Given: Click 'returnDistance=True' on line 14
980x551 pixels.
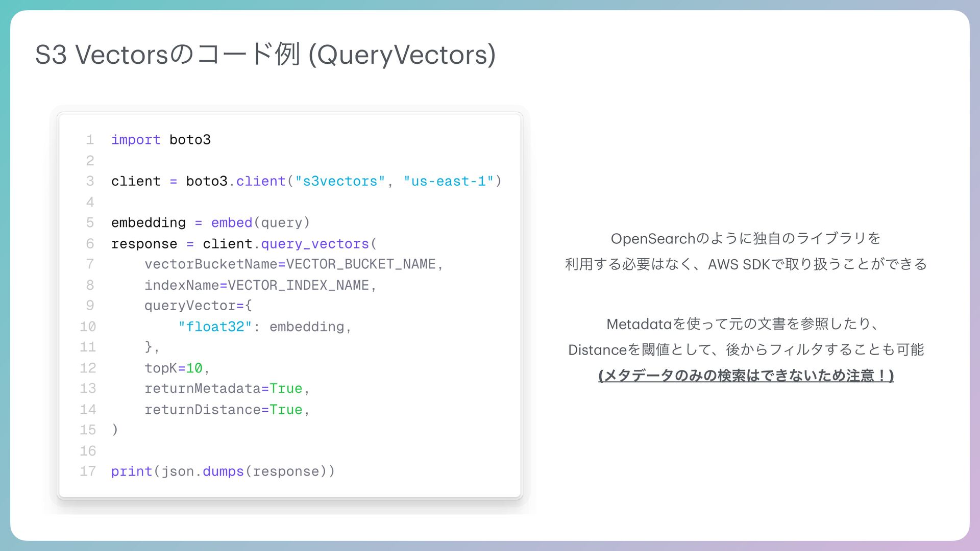Looking at the screenshot, I should coord(223,410).
